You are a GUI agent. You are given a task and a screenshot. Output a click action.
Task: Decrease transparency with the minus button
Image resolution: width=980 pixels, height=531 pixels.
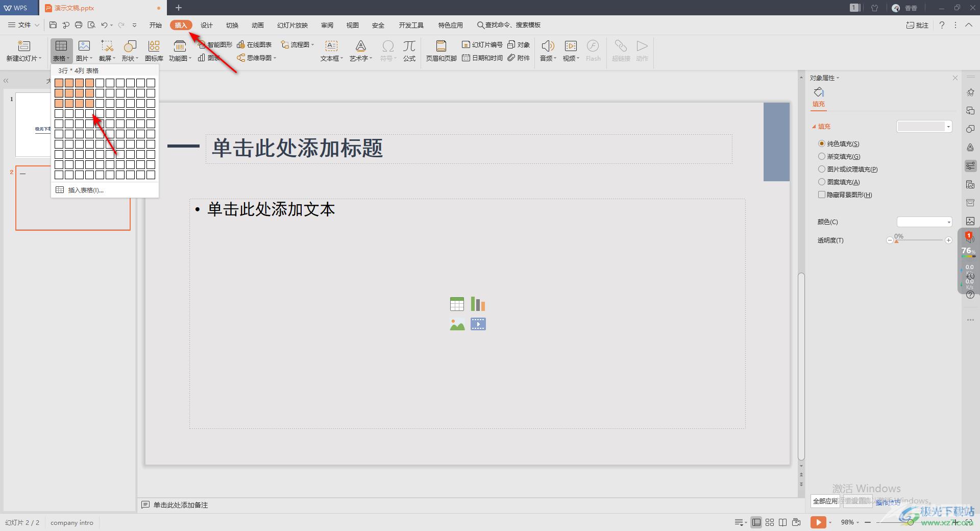coord(890,240)
